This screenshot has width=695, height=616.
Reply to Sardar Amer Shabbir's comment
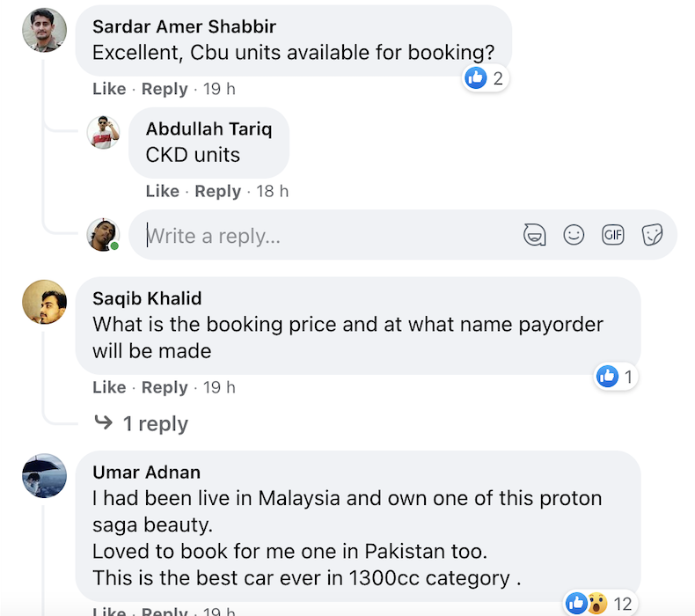[165, 89]
